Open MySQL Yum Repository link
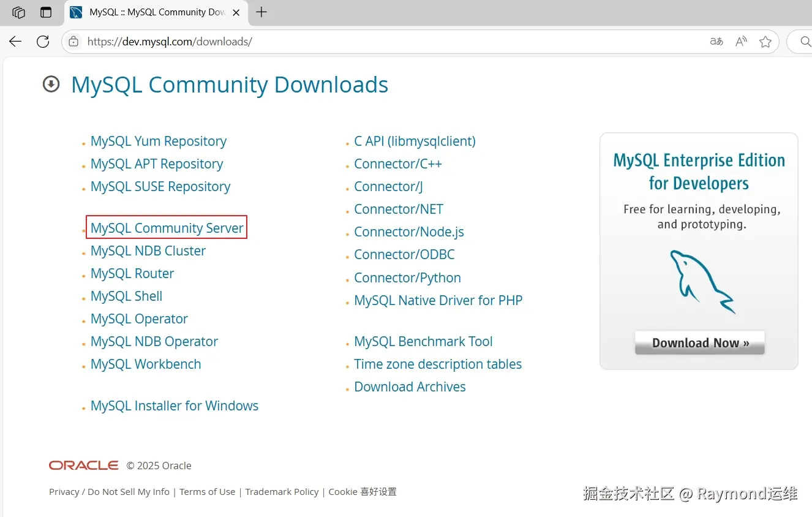 click(159, 141)
